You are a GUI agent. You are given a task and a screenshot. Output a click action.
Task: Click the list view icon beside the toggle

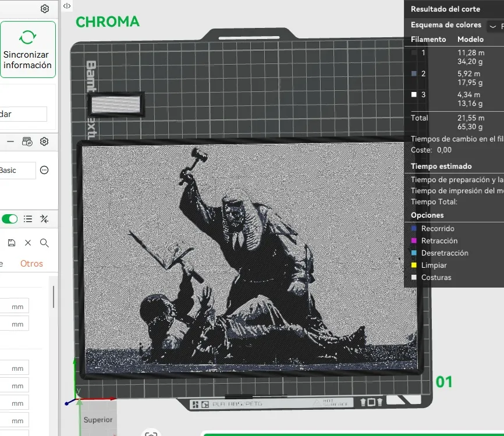28,219
